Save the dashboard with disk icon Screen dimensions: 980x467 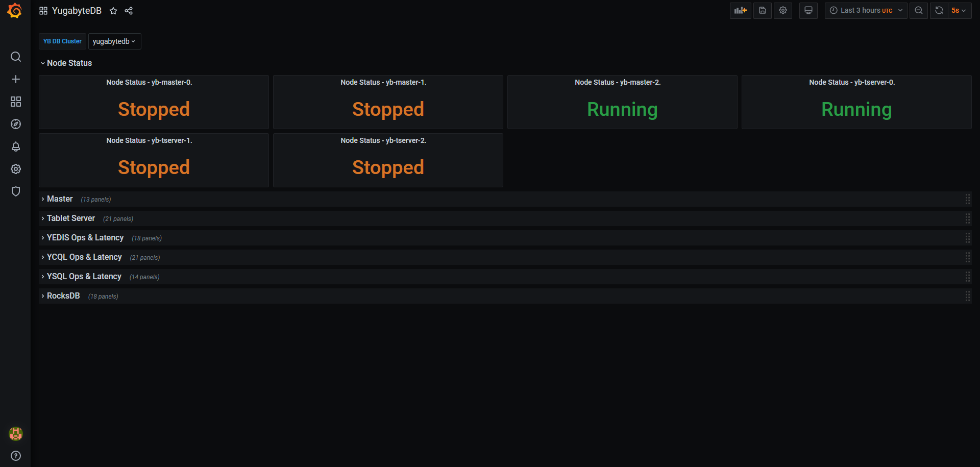click(x=763, y=11)
